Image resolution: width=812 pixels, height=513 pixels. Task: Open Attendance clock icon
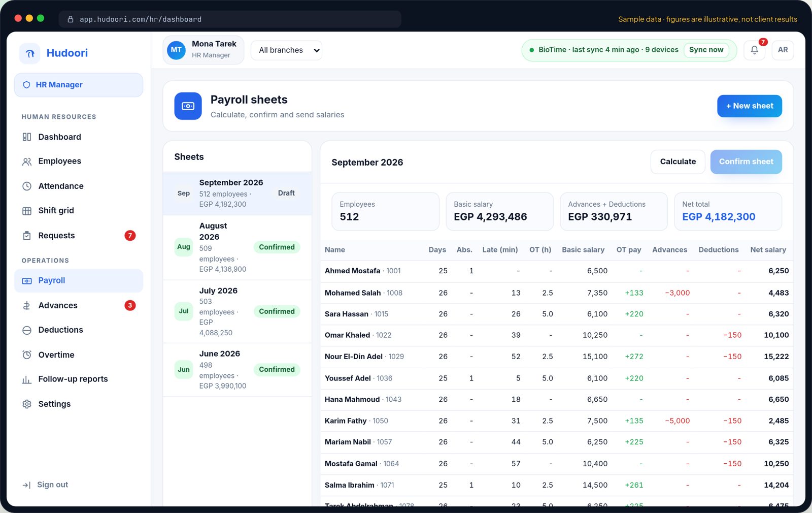(x=27, y=186)
